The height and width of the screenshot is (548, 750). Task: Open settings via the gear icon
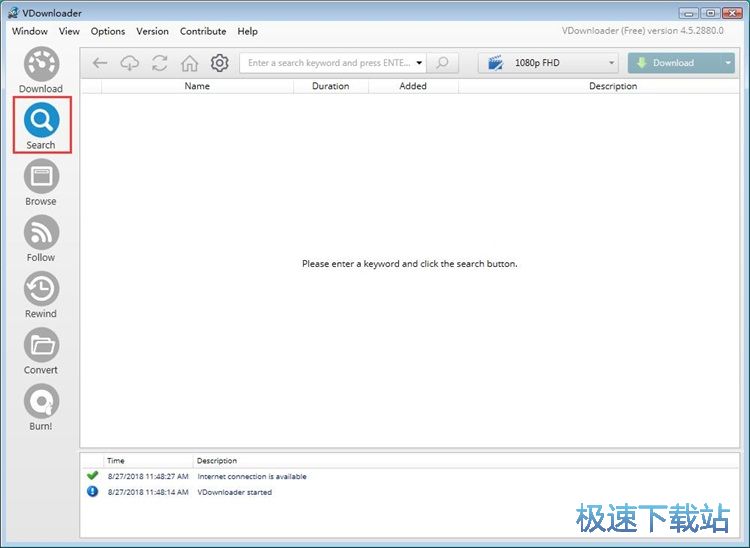220,63
